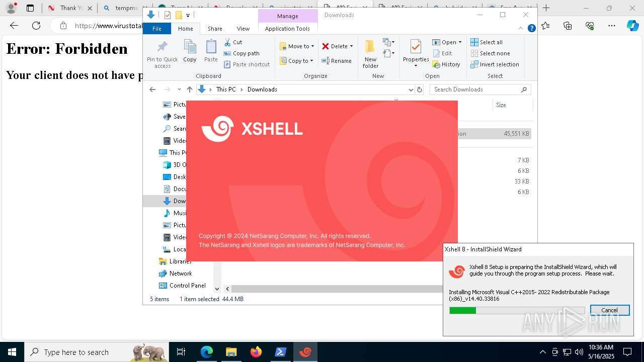
Task: Click the Up arrow in Explorer
Action: coord(189,89)
